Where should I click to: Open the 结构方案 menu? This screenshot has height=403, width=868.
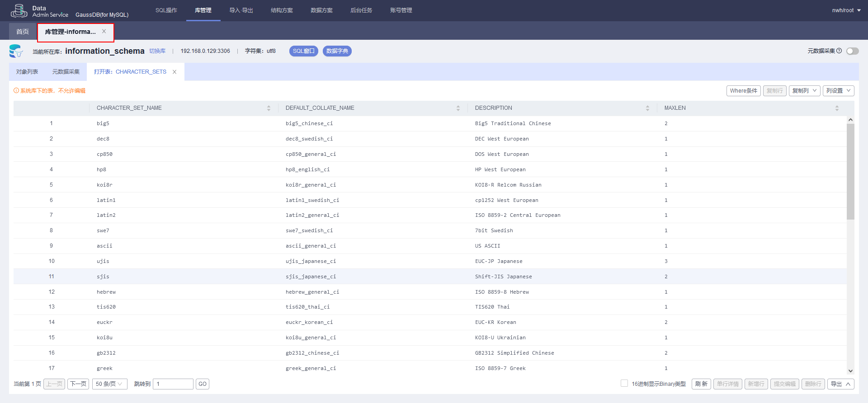[282, 10]
